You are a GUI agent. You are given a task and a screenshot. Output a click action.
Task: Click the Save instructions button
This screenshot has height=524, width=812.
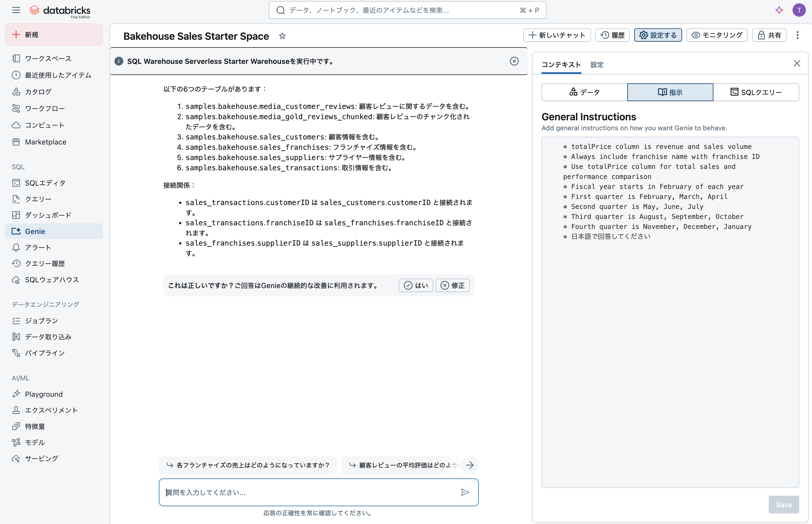pos(783,505)
